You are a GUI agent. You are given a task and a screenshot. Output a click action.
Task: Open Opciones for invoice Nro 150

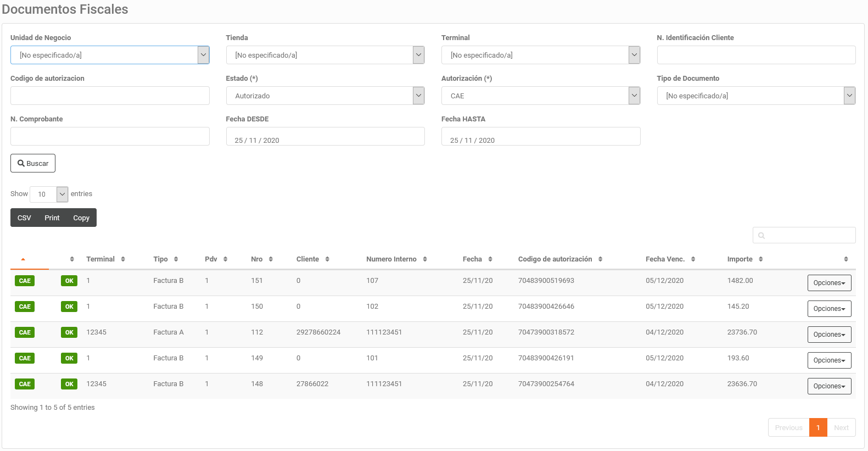point(829,309)
